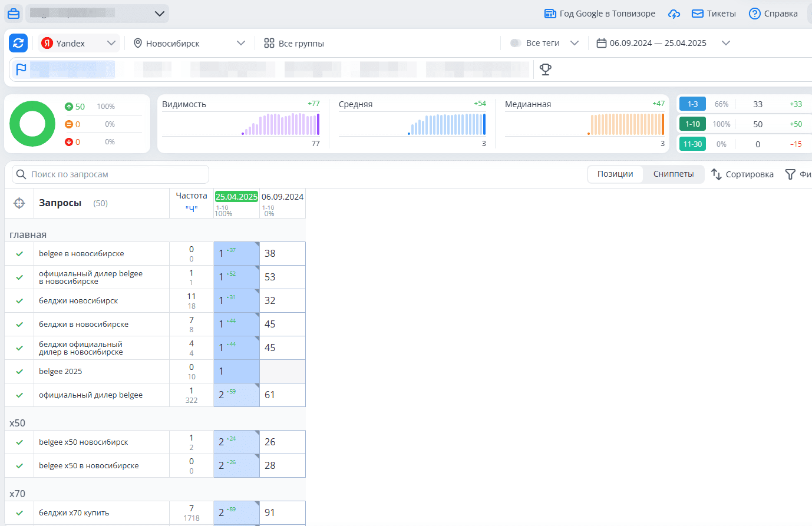Click the filter funnel icon
Image resolution: width=812 pixels, height=526 pixels.
tap(790, 174)
